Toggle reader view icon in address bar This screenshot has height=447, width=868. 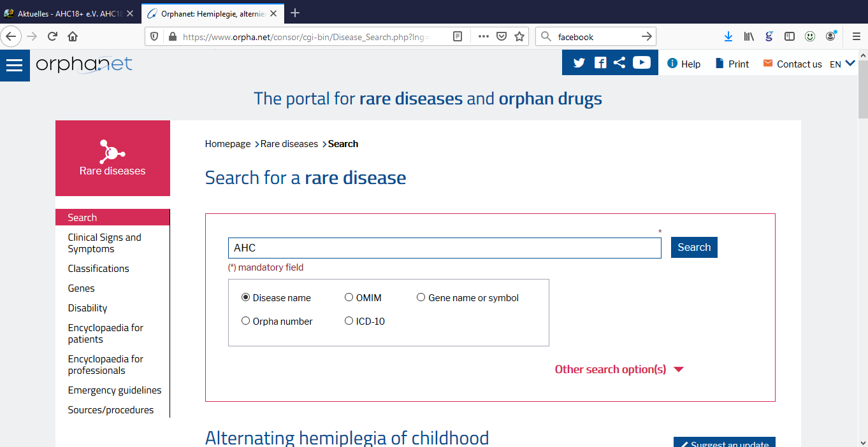(458, 37)
